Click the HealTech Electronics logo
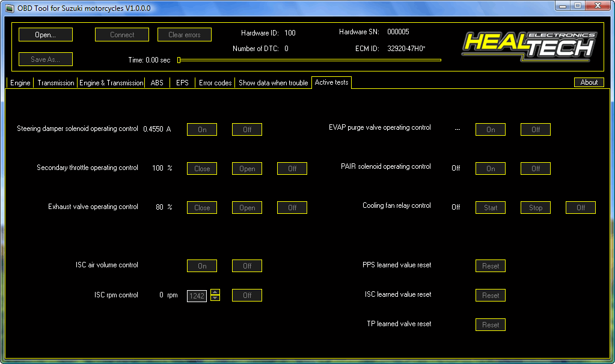This screenshot has width=615, height=364. [x=529, y=47]
